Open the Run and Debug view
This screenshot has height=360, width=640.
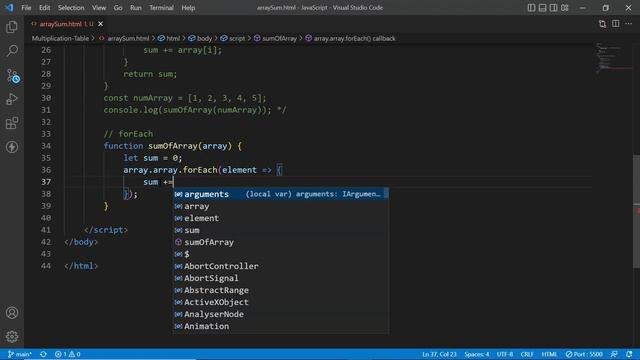[12, 99]
